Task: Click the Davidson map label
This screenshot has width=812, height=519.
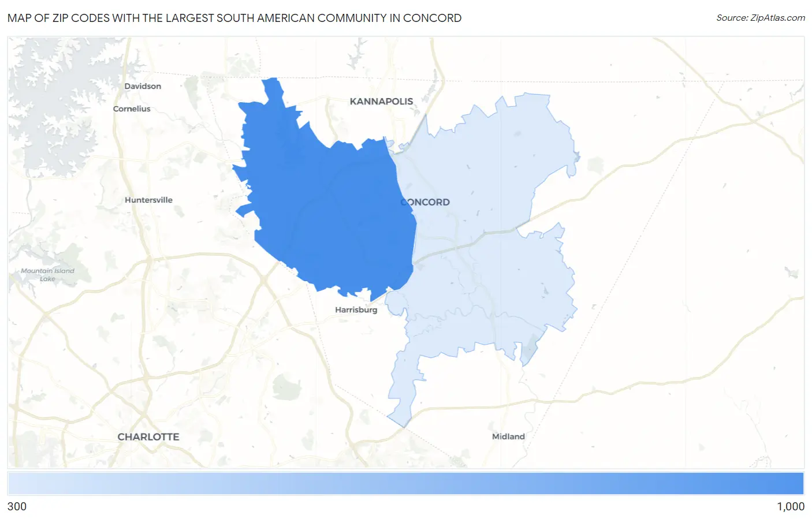Action: pos(143,86)
